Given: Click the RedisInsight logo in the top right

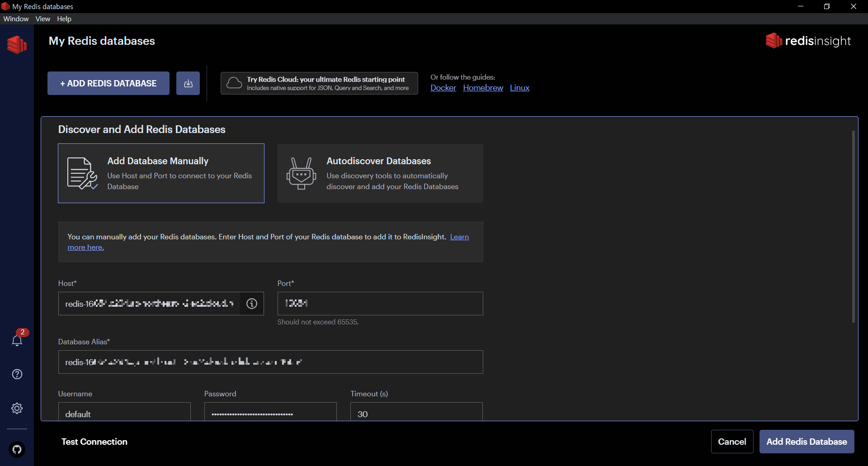Looking at the screenshot, I should (x=808, y=41).
